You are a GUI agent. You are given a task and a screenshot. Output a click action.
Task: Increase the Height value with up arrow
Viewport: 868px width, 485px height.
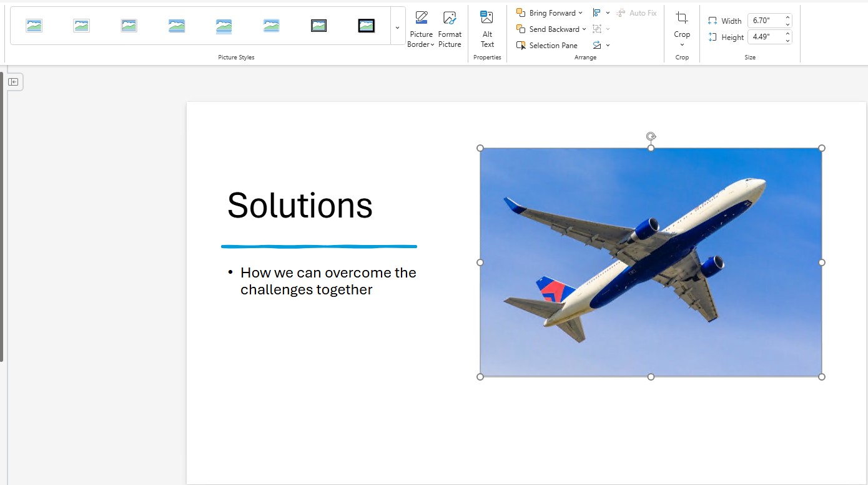click(787, 34)
